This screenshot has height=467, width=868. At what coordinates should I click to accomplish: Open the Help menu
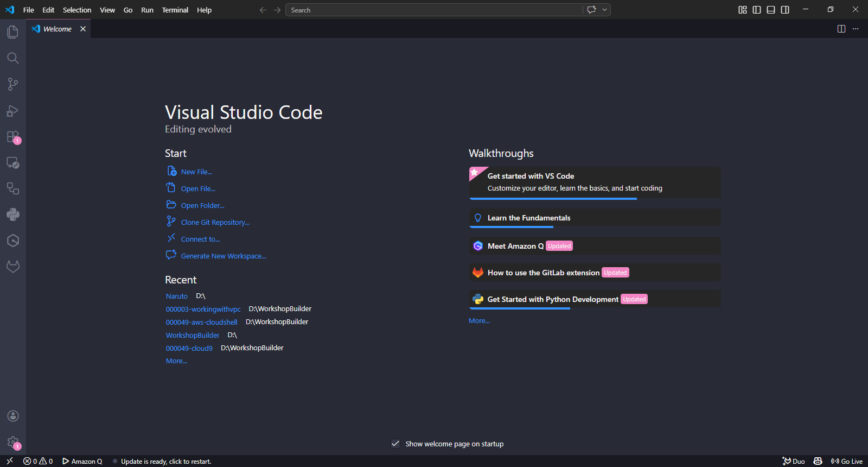(x=205, y=10)
